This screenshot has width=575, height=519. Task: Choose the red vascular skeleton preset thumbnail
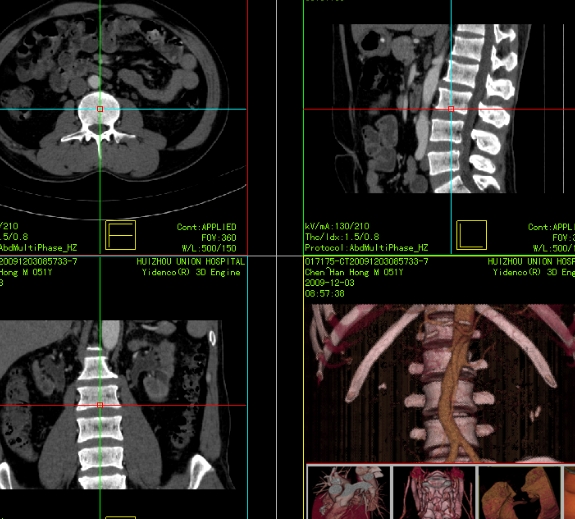tap(435, 492)
